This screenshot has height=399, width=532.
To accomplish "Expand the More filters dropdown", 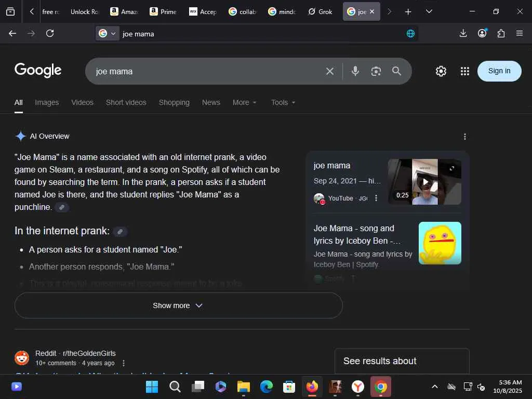I will pyautogui.click(x=245, y=102).
